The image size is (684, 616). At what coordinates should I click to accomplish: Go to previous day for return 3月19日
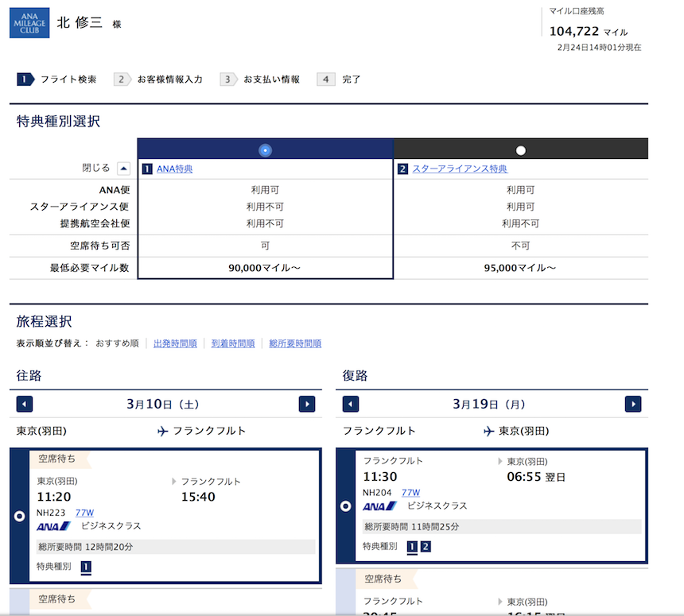[351, 404]
